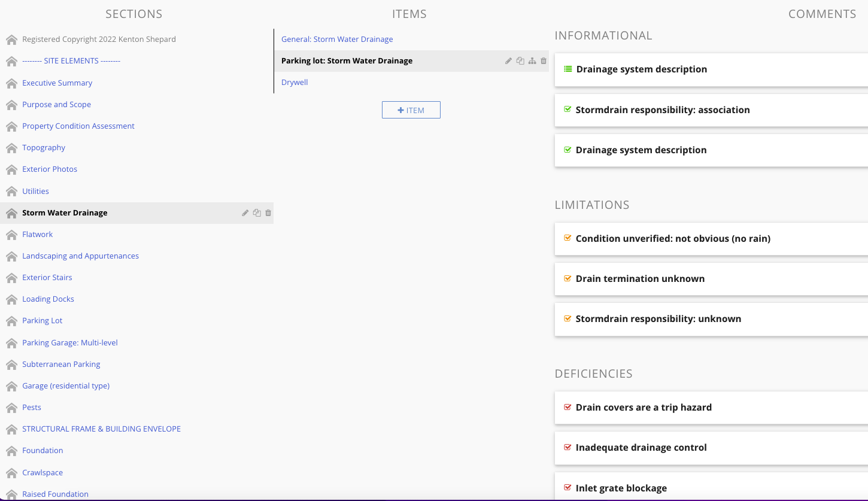Click edit pencil icon on Storm Water Drainage section
Image resolution: width=868 pixels, height=501 pixels.
[245, 213]
